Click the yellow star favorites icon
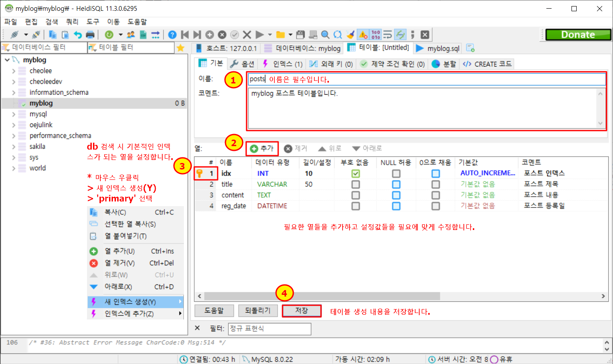The image size is (613, 364). pyautogui.click(x=181, y=48)
